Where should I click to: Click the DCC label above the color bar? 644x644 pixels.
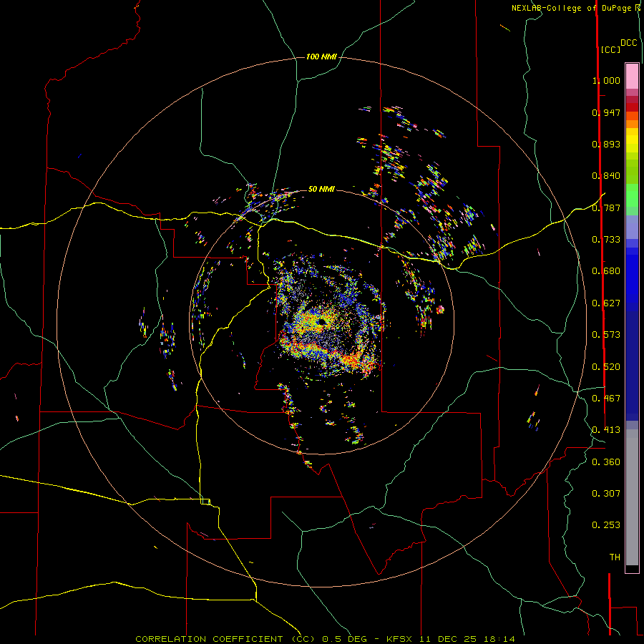tap(629, 43)
